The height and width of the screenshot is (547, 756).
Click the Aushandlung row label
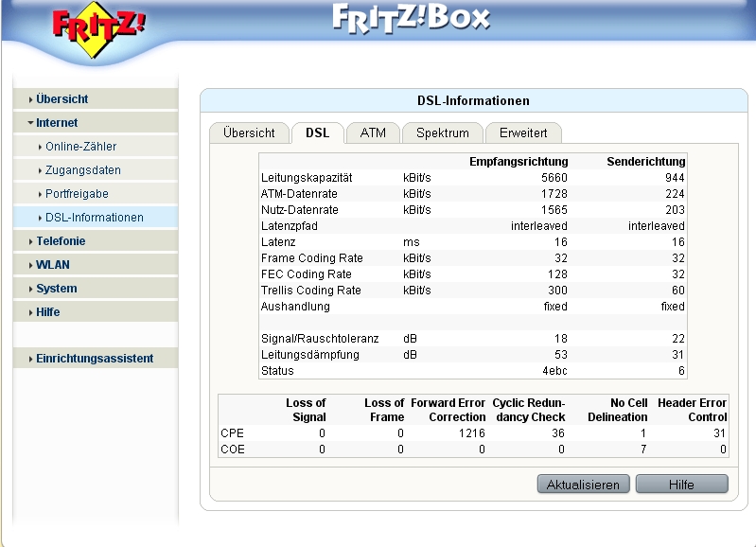point(295,307)
